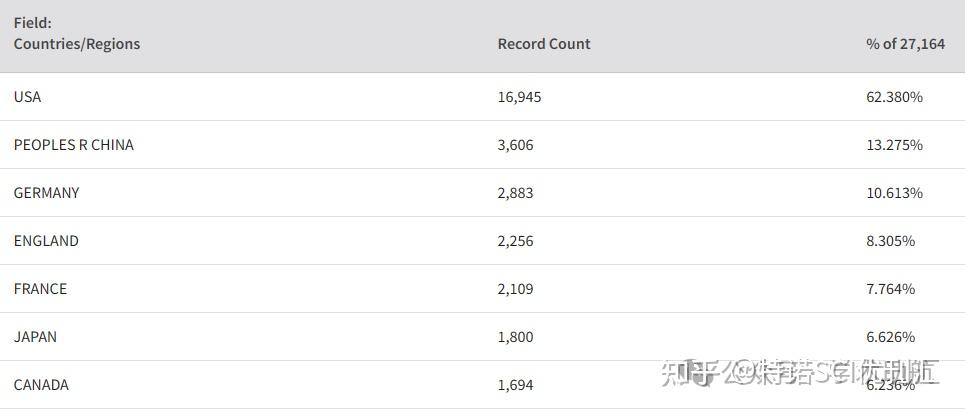Click the 3,606 record count
This screenshot has width=965, height=411.
click(515, 145)
